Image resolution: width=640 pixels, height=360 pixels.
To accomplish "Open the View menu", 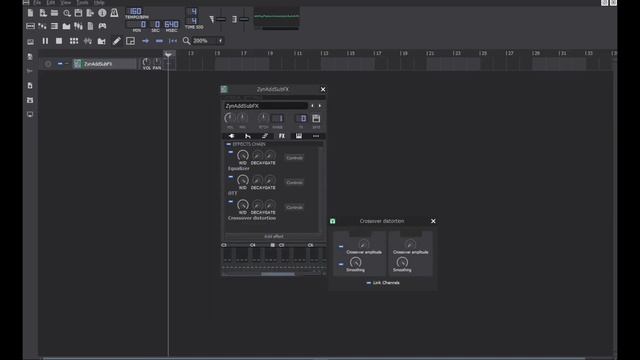I will click(x=65, y=2).
